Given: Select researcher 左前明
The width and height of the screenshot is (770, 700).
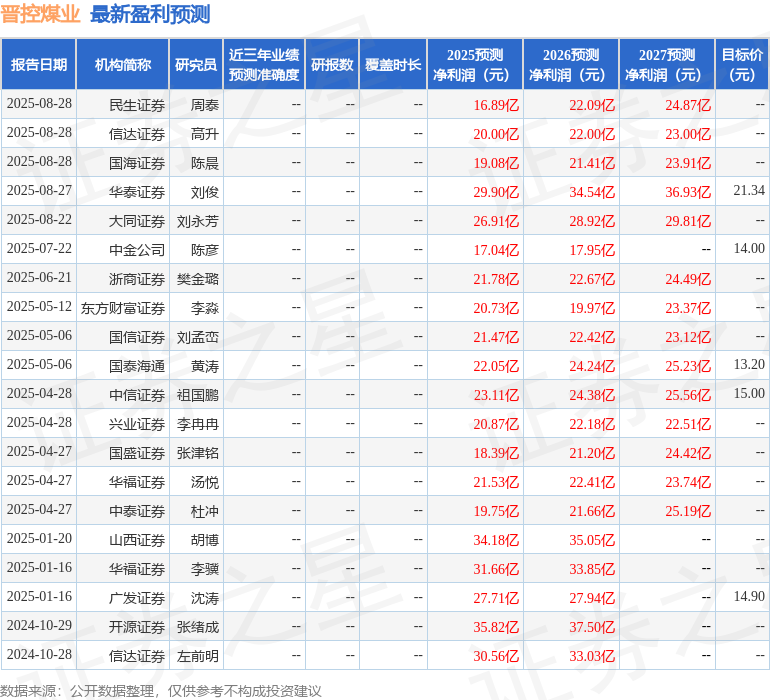Looking at the screenshot, I should 198,655.
